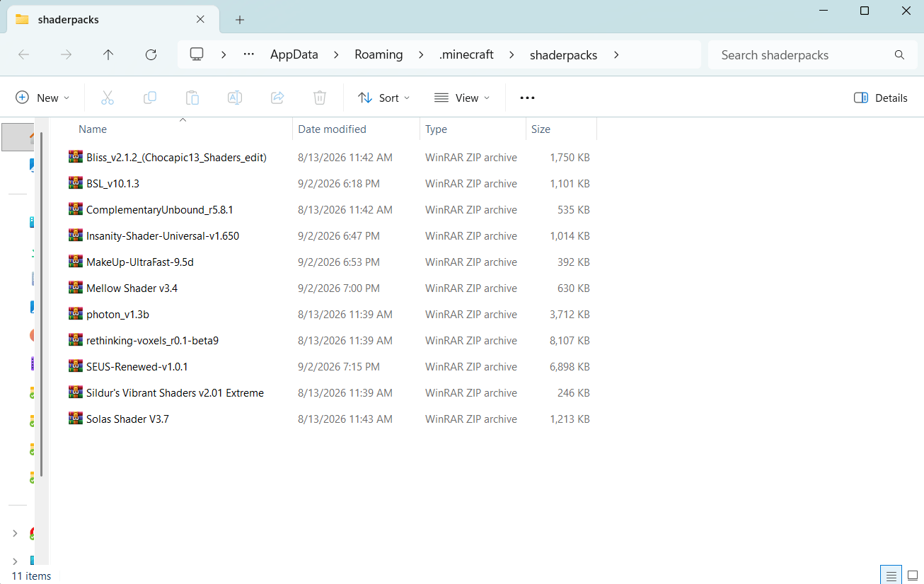Click the 8,107 KB size value

(x=570, y=340)
